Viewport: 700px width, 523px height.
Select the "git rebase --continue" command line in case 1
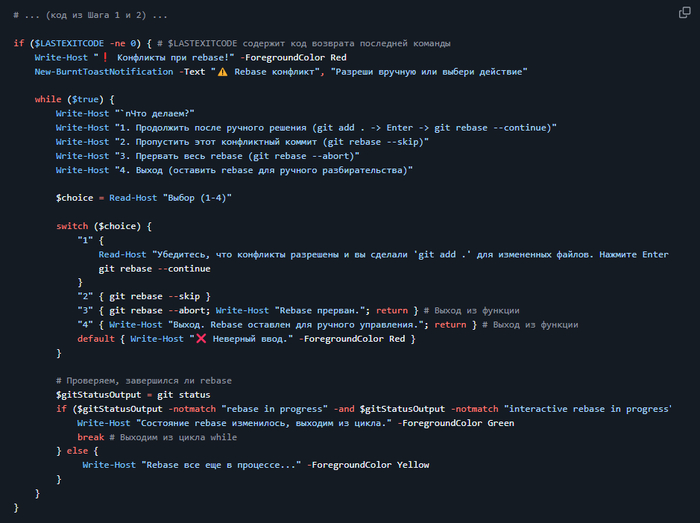click(154, 269)
